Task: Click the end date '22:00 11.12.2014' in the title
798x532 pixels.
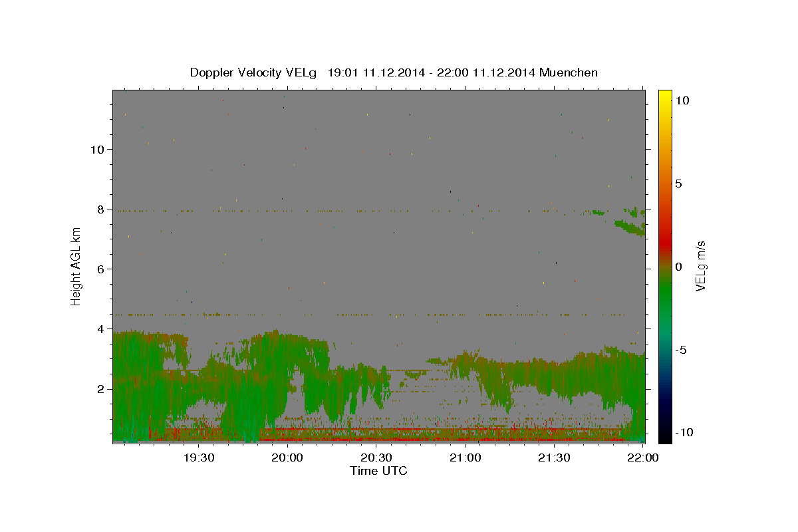Action: click(486, 72)
